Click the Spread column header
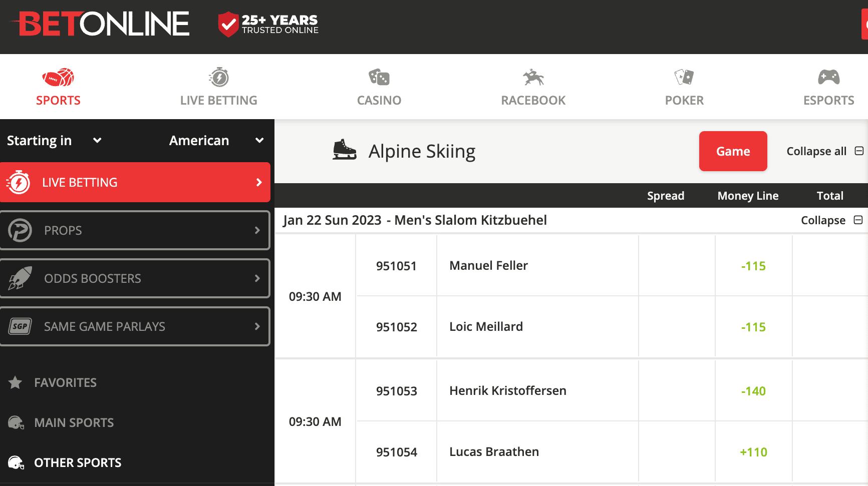 (x=666, y=196)
